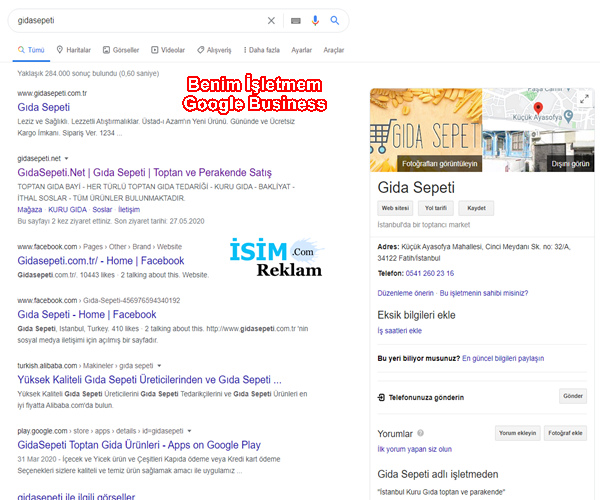This screenshot has width=600, height=500.
Task: Click the result count text Yaklaşık 284.000 sonuç
Action: [88, 73]
